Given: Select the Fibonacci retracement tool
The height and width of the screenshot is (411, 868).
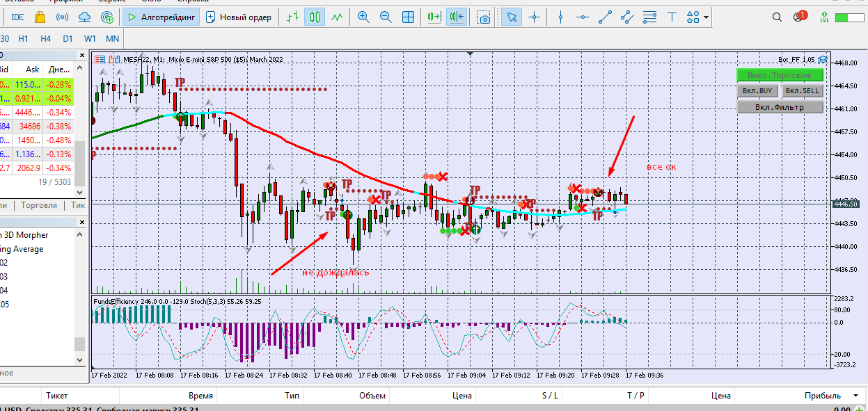Looking at the screenshot, I should [649, 17].
